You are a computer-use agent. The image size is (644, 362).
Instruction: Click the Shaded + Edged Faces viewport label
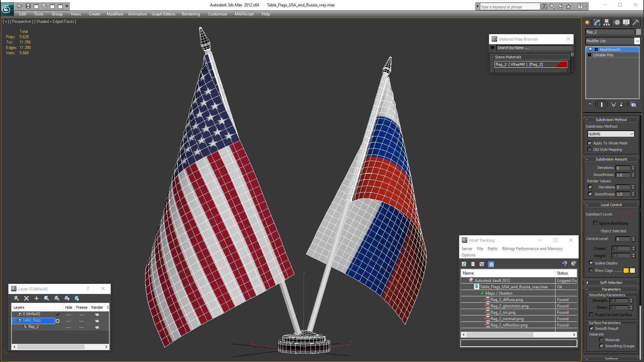pos(55,21)
